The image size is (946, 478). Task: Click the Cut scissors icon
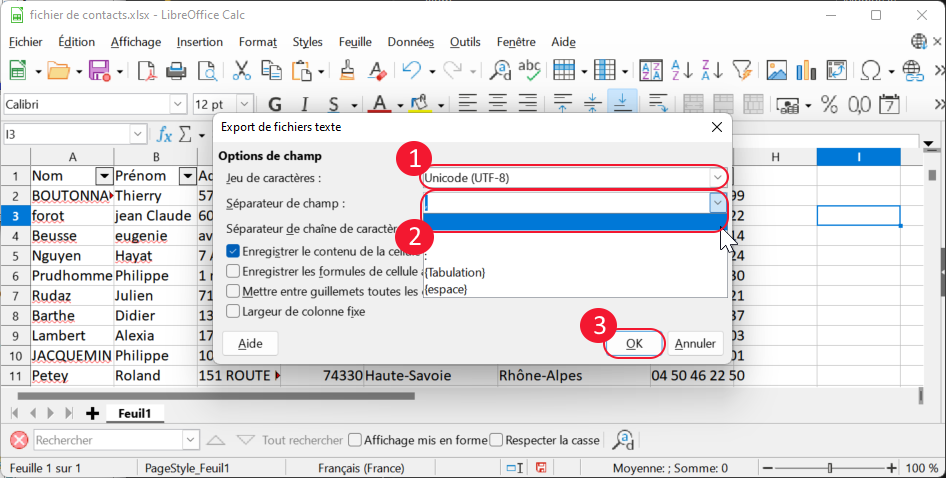[241, 70]
